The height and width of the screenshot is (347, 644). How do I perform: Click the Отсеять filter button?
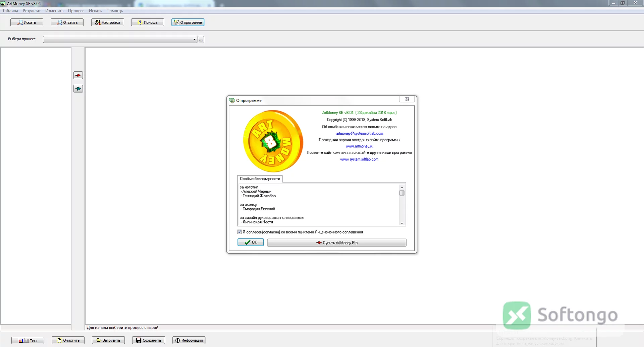point(67,22)
